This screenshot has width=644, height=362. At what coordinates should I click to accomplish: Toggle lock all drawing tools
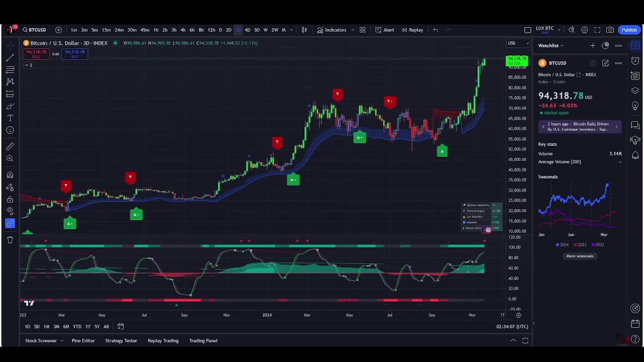click(x=10, y=199)
